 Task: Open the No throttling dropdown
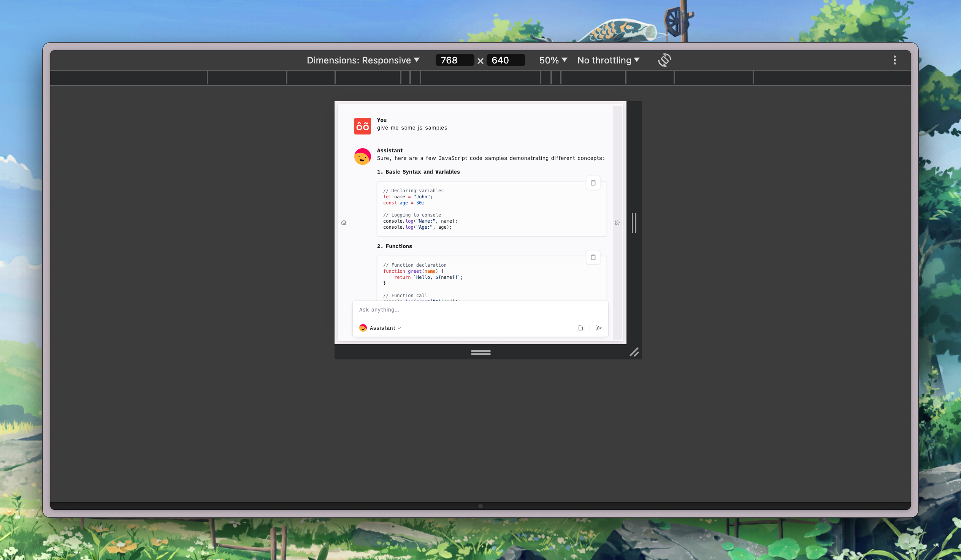[x=608, y=60]
